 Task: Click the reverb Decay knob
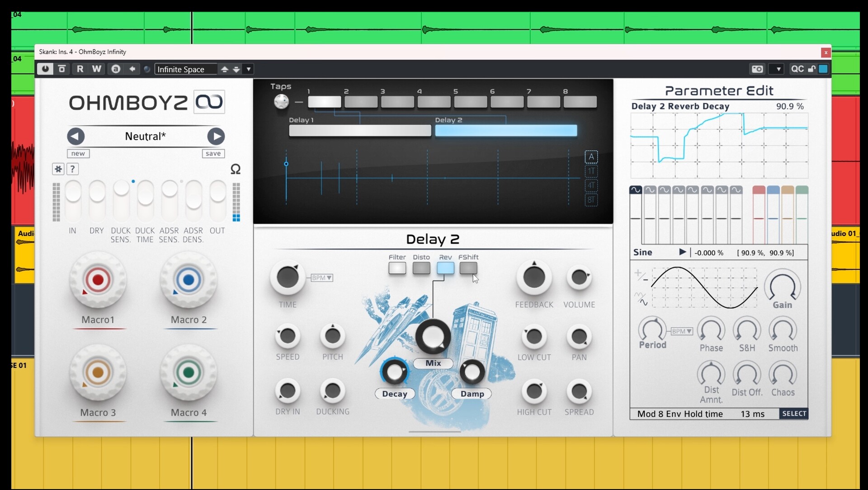click(394, 372)
